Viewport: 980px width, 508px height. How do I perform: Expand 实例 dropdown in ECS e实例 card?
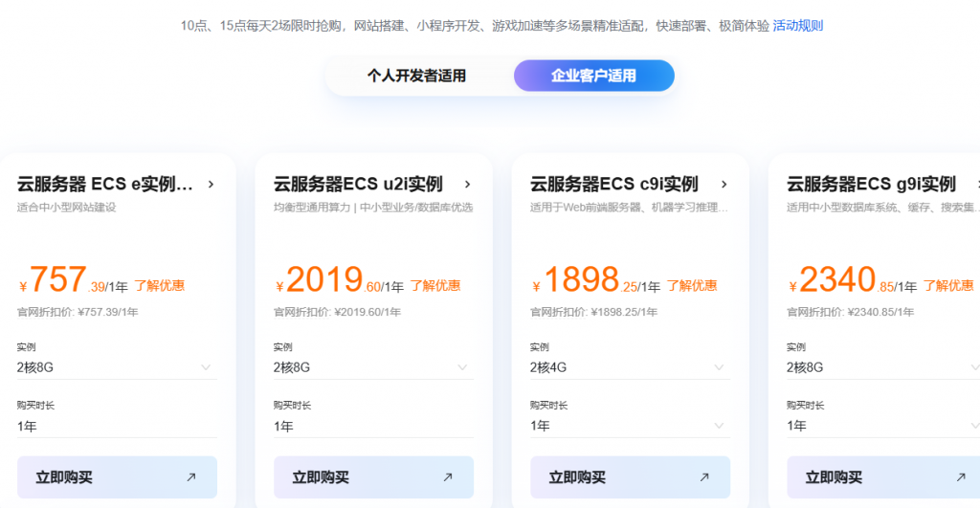click(x=117, y=367)
